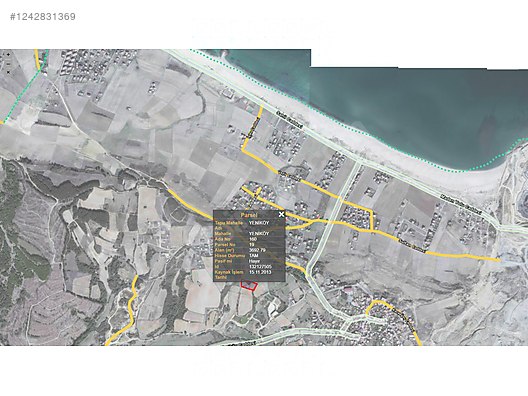Viewport: 528px width, 396px height.
Task: Click the Pasif mi label
Action: 223,261
